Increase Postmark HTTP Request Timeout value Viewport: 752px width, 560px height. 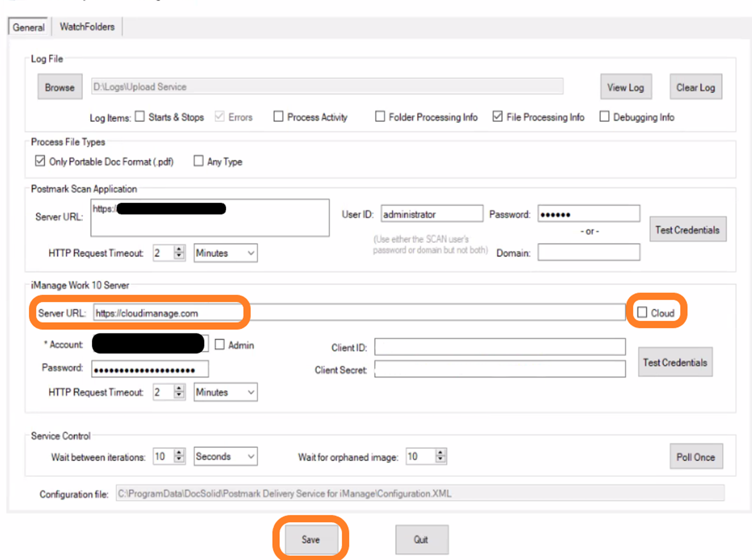coord(179,249)
